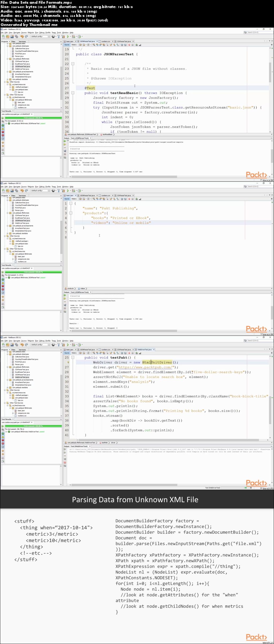This screenshot has height=644, width=274.
Task: Toggle yellow warning filter in JSONParserTest Test Results
Action: [x=3, y=129]
